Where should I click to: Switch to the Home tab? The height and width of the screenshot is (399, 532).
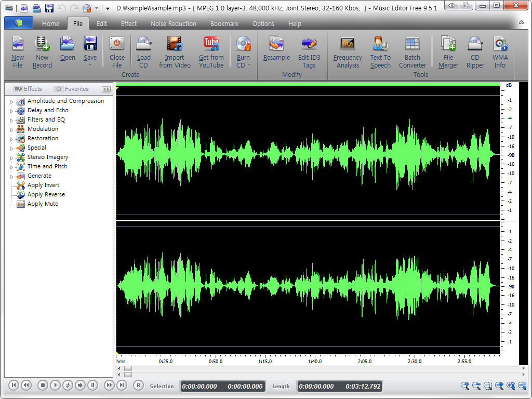pyautogui.click(x=50, y=24)
